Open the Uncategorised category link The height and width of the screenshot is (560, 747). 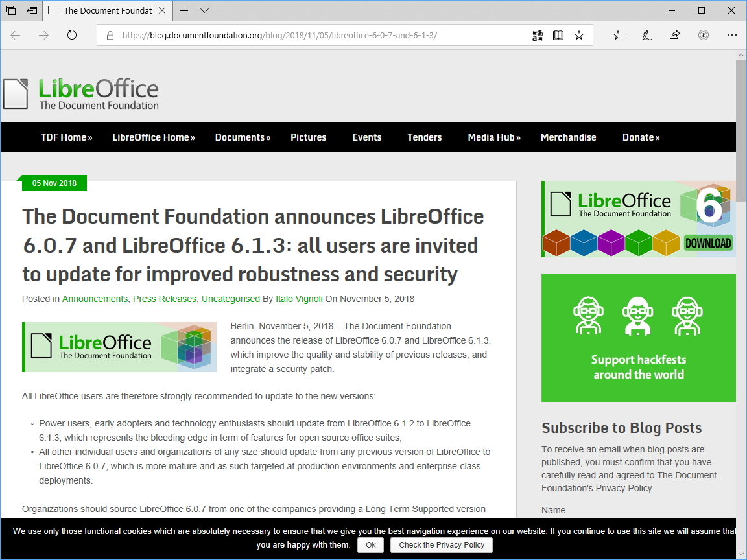[231, 299]
